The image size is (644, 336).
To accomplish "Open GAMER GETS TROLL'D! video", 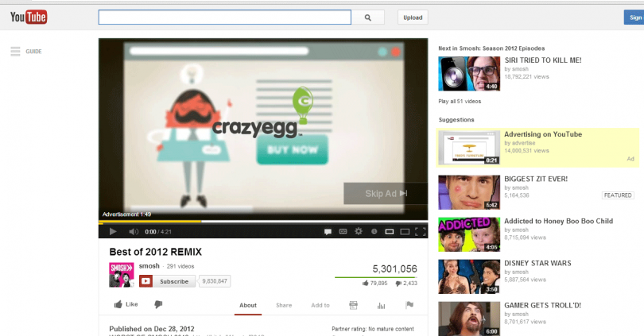I will click(x=542, y=305).
